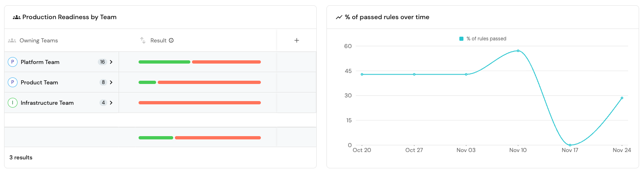Expand the Platform Team row
Image resolution: width=644 pixels, height=172 pixels.
(111, 62)
